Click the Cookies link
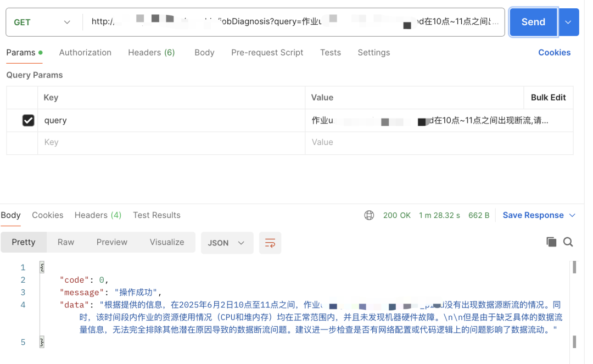Image resolution: width=593 pixels, height=364 pixels. click(554, 53)
